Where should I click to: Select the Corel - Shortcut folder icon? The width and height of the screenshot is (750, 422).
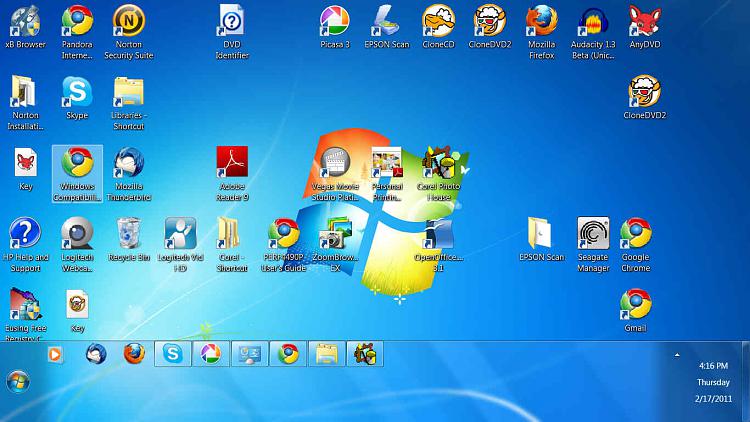(x=232, y=233)
